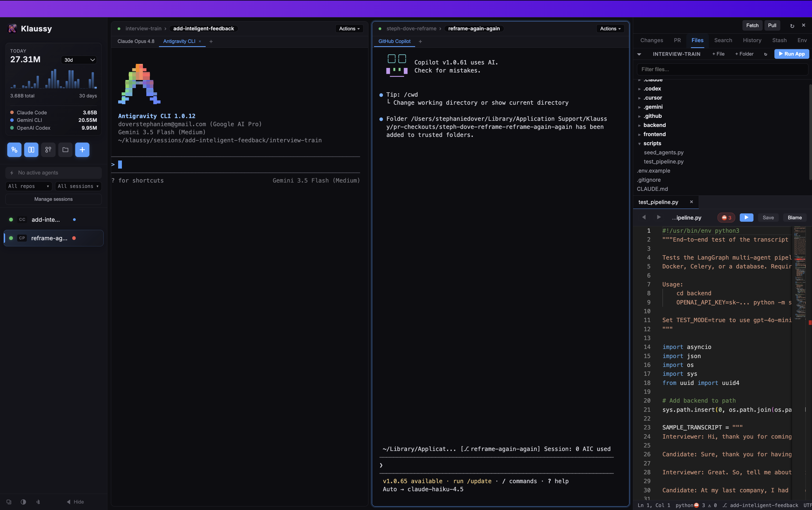Click + File button
The image size is (812, 510).
pos(718,54)
